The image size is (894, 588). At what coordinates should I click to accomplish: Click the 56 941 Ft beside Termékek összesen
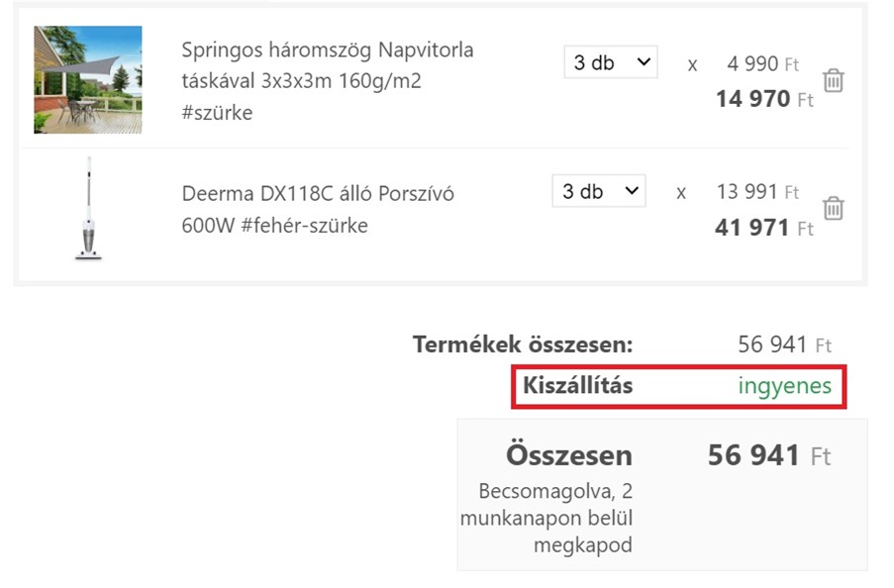pos(784,344)
